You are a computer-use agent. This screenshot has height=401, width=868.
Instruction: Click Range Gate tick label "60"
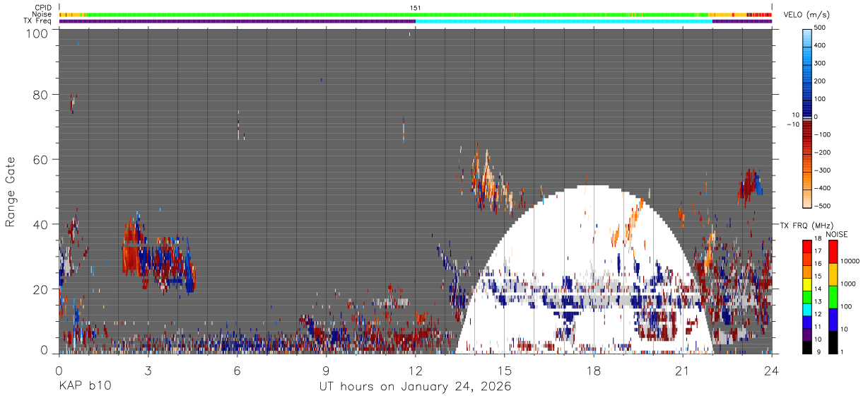(42, 159)
